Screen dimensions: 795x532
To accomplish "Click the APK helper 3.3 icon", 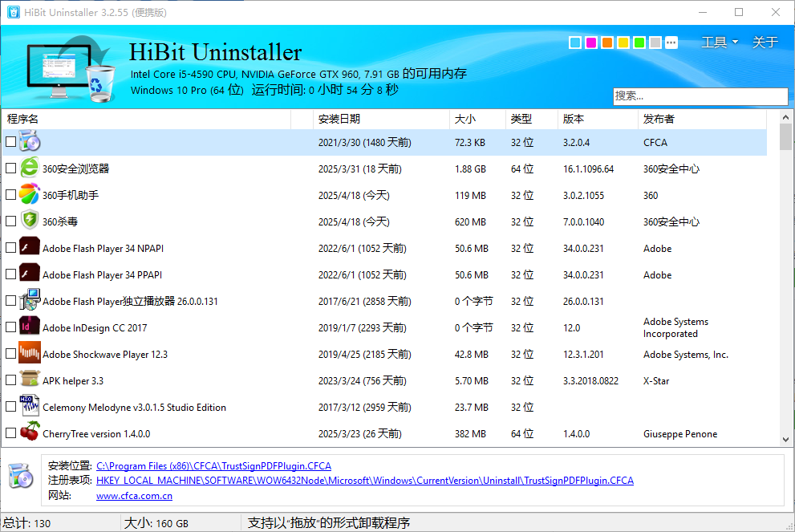I will pos(30,380).
